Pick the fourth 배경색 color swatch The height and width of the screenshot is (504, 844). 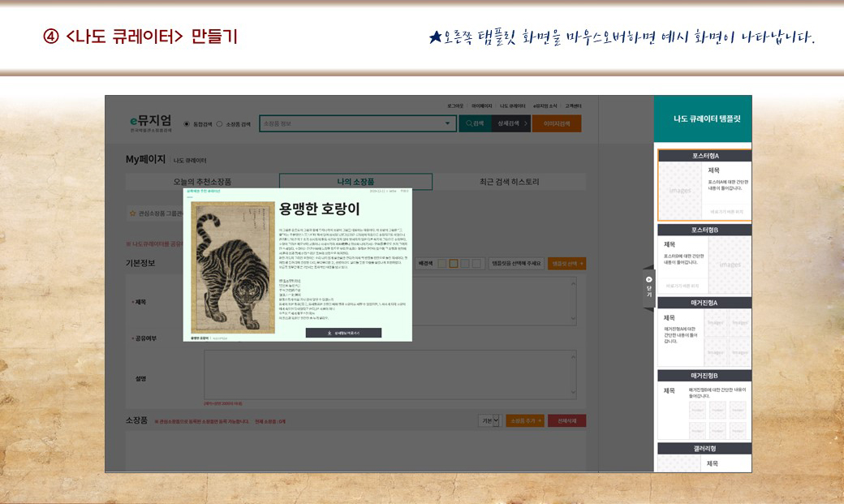476,263
